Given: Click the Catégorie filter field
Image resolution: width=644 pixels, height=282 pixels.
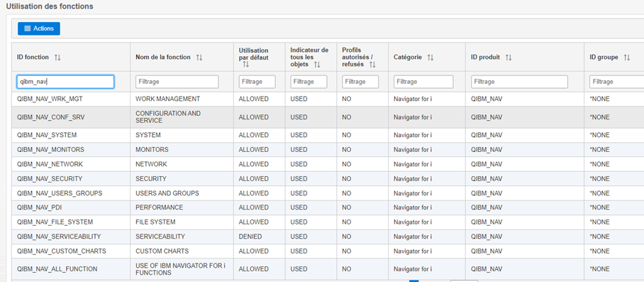Looking at the screenshot, I should click(x=423, y=82).
